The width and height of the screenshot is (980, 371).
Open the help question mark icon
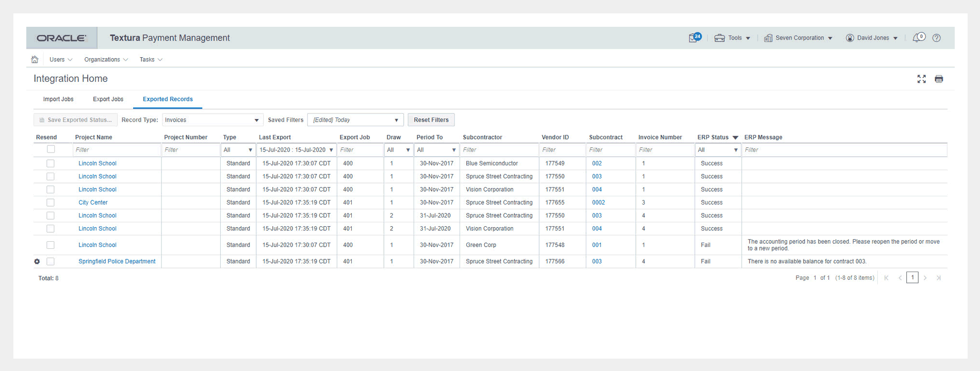point(937,38)
